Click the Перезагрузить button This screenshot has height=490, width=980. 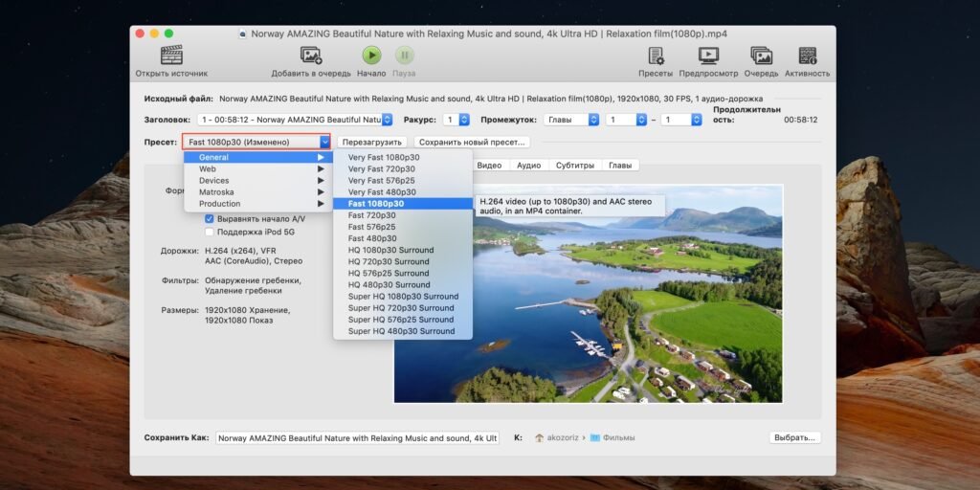point(372,142)
